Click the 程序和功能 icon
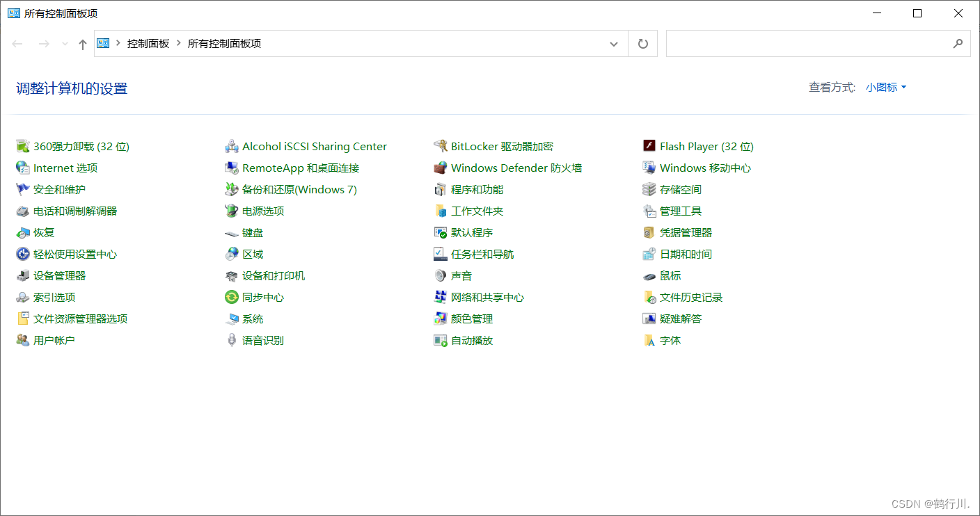Screen dimensions: 980x516 pos(440,189)
